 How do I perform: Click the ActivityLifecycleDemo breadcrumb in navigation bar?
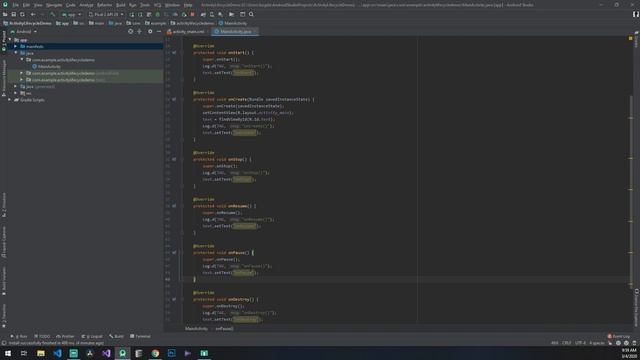(x=27, y=23)
